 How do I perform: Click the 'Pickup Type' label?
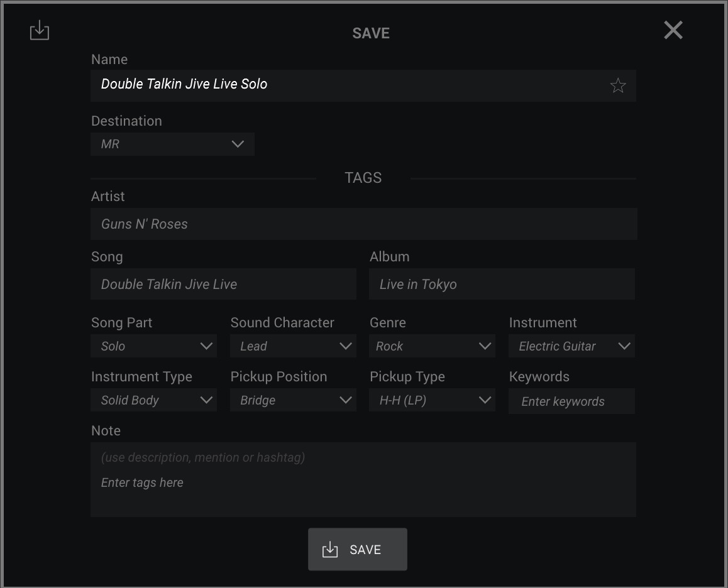point(407,377)
